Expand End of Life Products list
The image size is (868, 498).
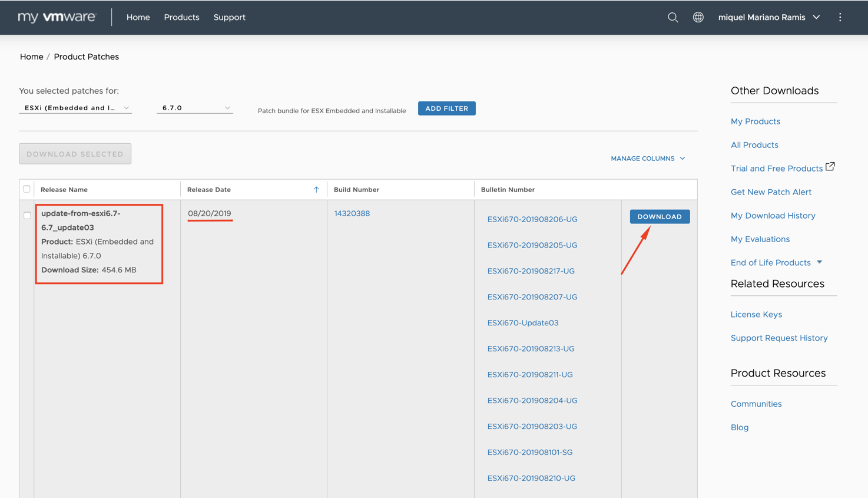(x=776, y=262)
